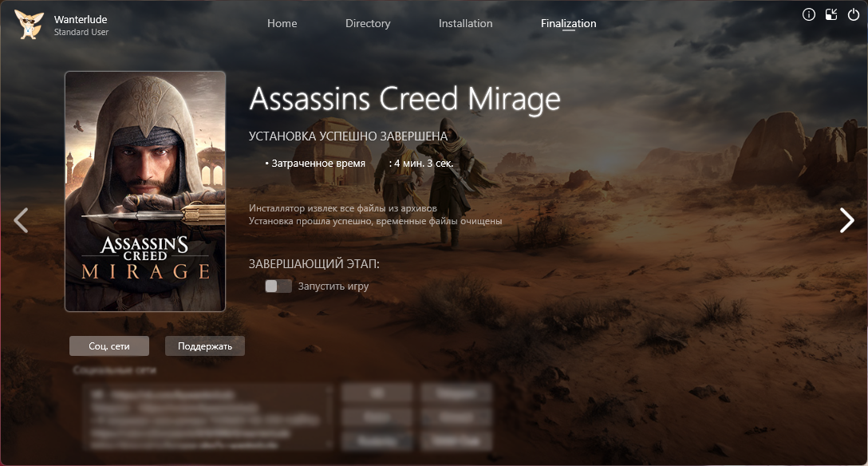This screenshot has width=868, height=466.
Task: Click the Соц. сети button
Action: coord(109,346)
